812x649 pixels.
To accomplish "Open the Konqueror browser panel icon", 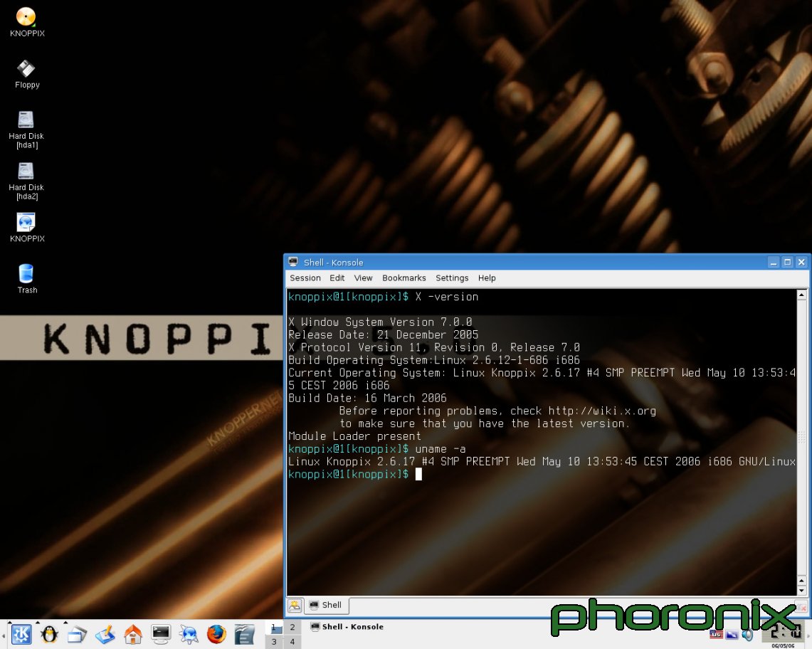I will click(x=189, y=633).
